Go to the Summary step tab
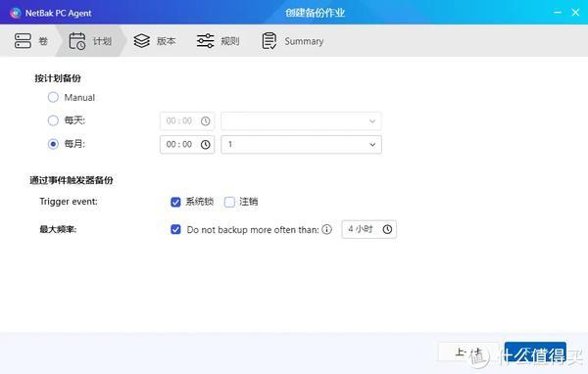 pos(292,41)
